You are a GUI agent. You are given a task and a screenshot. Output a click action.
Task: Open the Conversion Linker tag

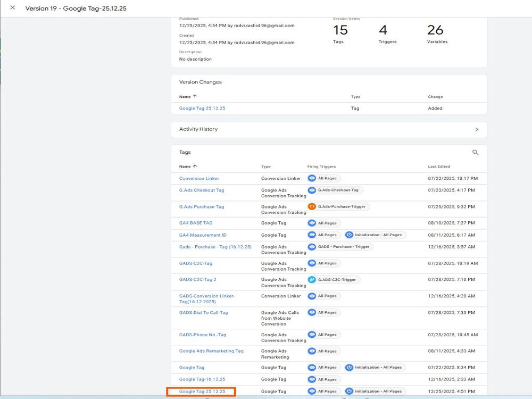[199, 178]
